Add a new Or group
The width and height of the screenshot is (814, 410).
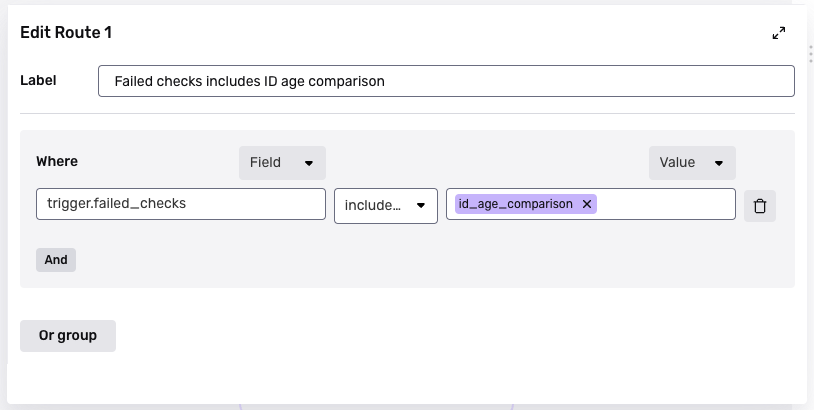[68, 336]
